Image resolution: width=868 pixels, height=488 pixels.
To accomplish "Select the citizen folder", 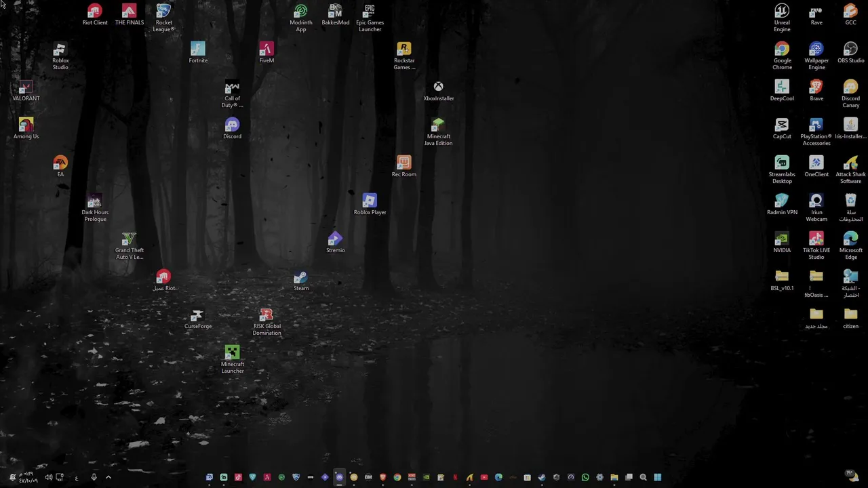I will click(850, 319).
